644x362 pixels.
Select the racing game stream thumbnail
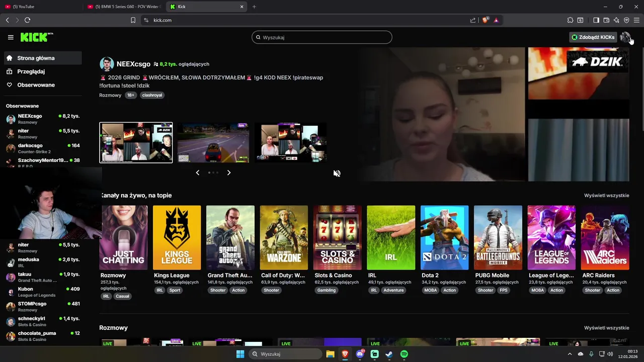click(213, 142)
